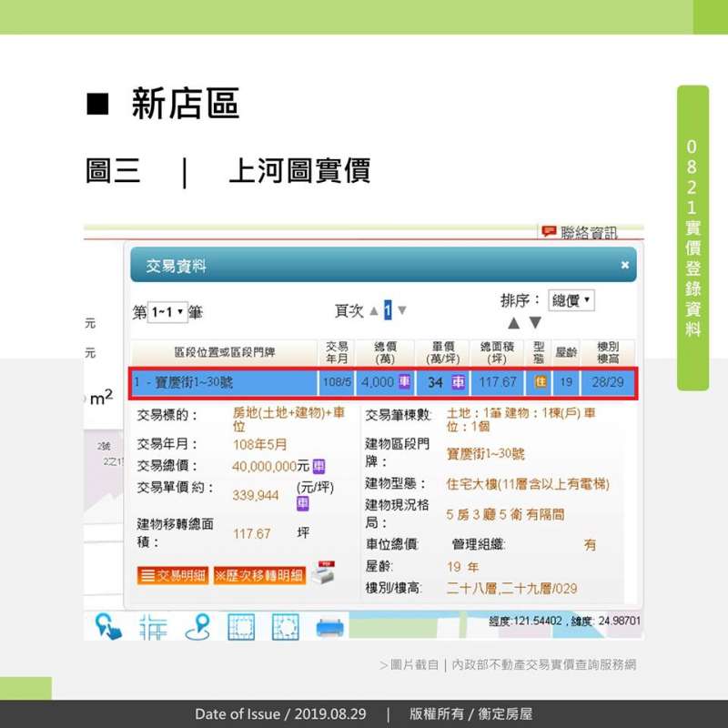Image resolution: width=728 pixels, height=728 pixels.
Task: Close the 交易資料 dialog
Action: (624, 266)
